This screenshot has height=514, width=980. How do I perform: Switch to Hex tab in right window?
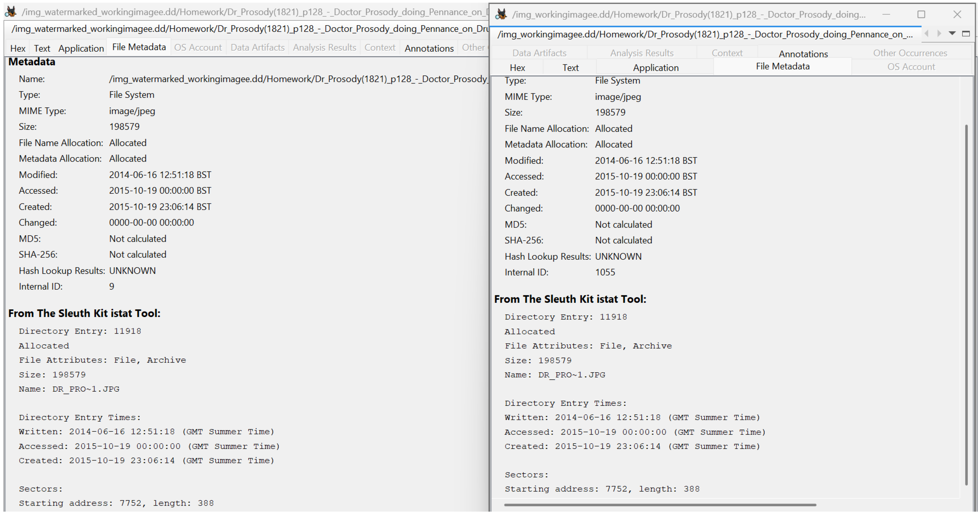coord(517,68)
